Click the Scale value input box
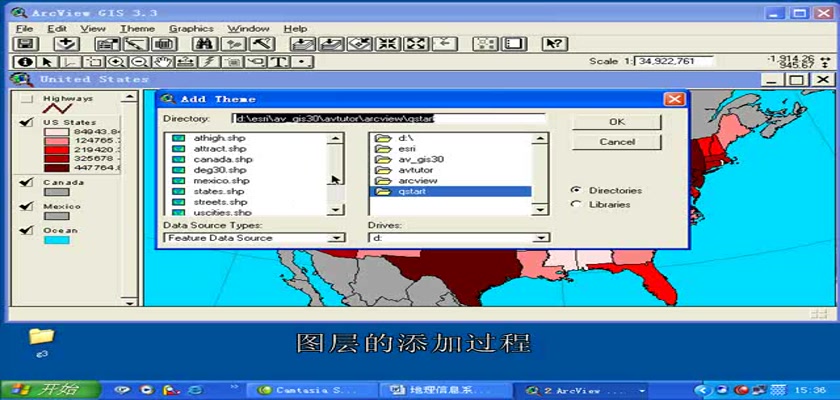This screenshot has width=840, height=400. pos(673,61)
